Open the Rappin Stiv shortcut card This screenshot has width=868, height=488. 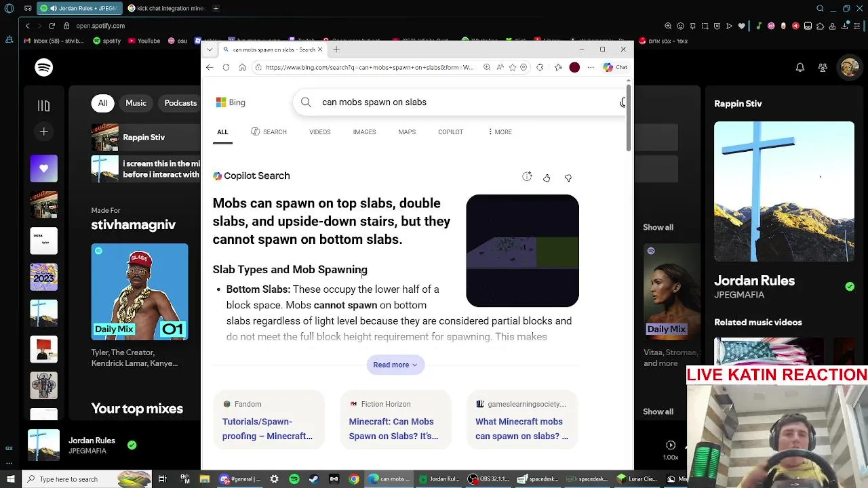146,138
